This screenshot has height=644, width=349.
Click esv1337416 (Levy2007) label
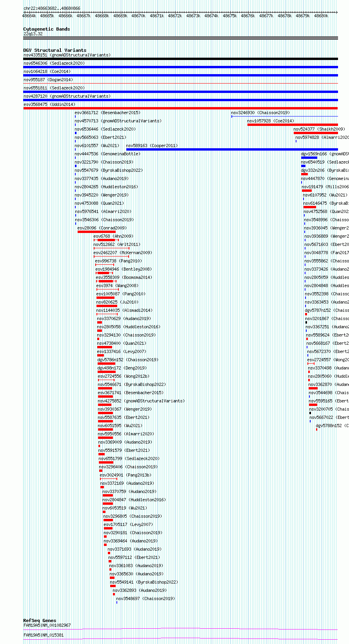click(122, 351)
